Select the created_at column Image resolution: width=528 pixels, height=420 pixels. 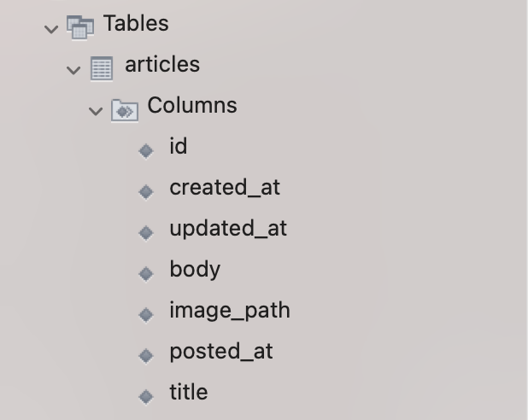click(x=225, y=188)
